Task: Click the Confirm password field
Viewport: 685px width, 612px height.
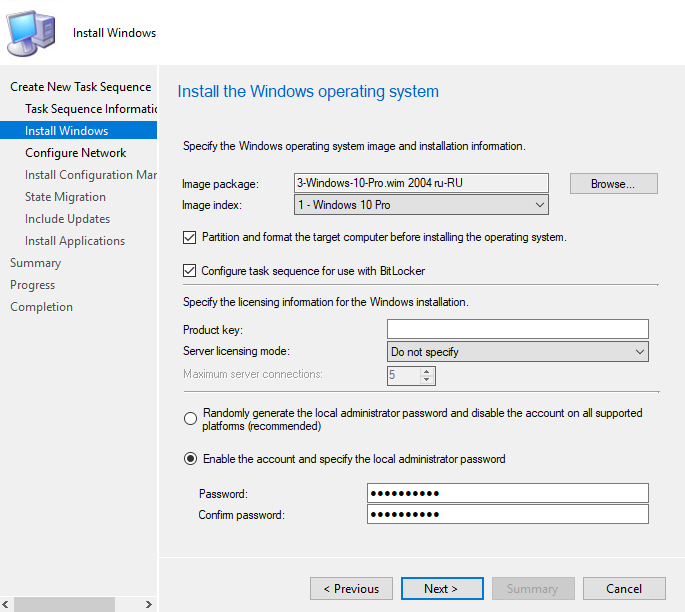Action: coord(508,514)
